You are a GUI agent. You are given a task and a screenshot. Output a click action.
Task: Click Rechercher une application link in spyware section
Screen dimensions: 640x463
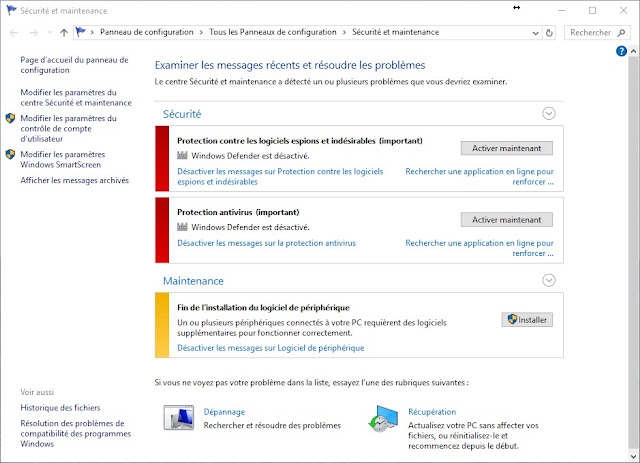pyautogui.click(x=479, y=176)
